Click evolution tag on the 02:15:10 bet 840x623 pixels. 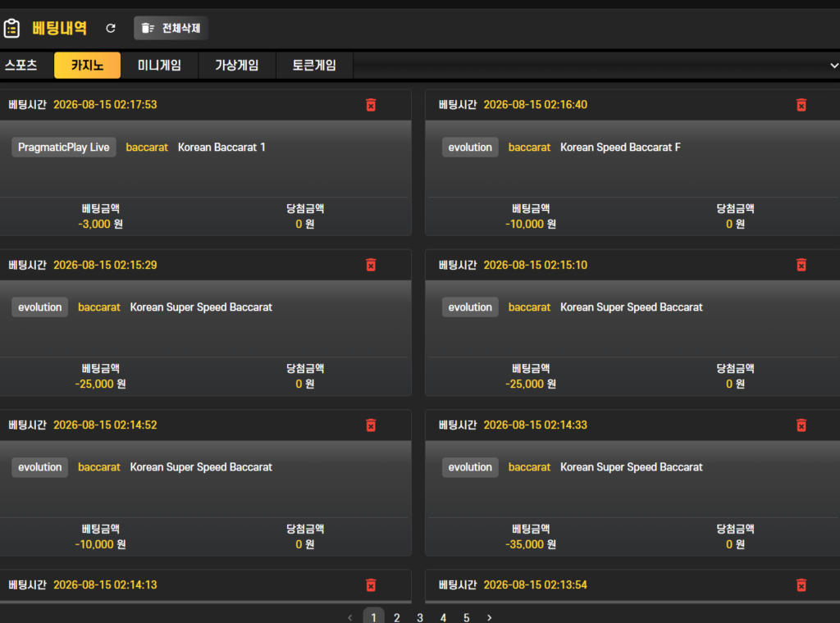470,307
